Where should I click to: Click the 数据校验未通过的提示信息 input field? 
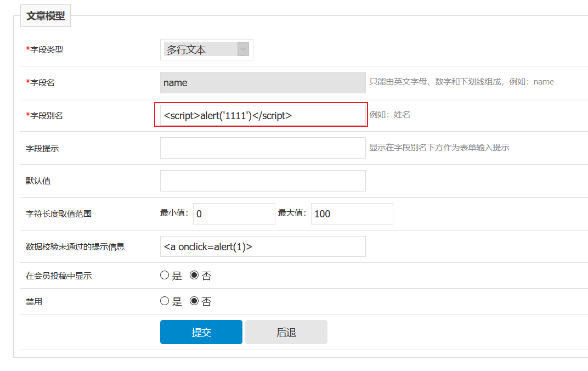pyautogui.click(x=263, y=246)
